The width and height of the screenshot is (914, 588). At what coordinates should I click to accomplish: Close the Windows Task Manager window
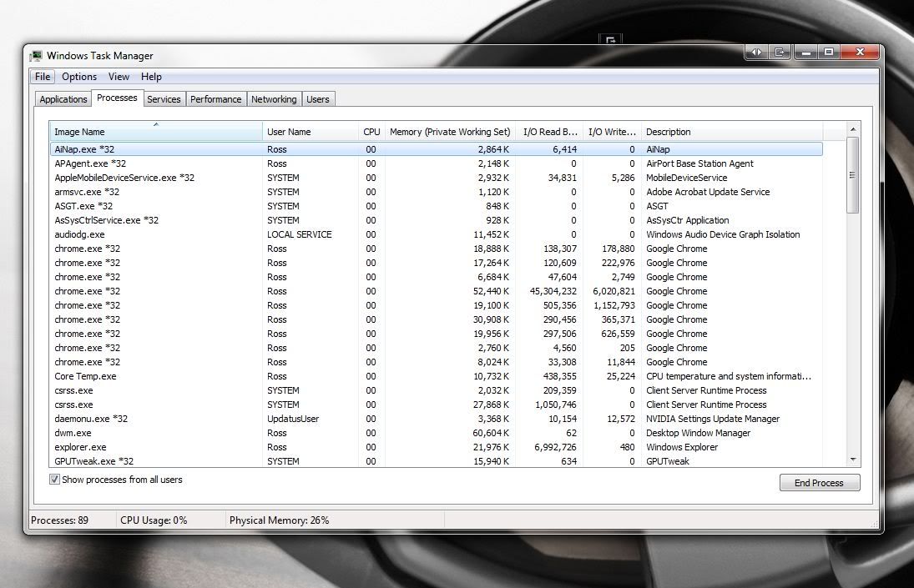click(859, 53)
